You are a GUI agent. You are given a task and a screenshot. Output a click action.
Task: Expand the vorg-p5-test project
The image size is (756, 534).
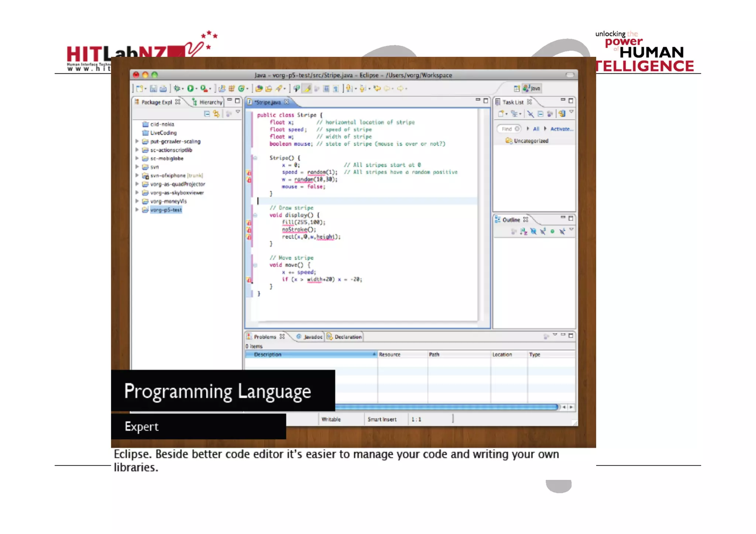pyautogui.click(x=137, y=210)
